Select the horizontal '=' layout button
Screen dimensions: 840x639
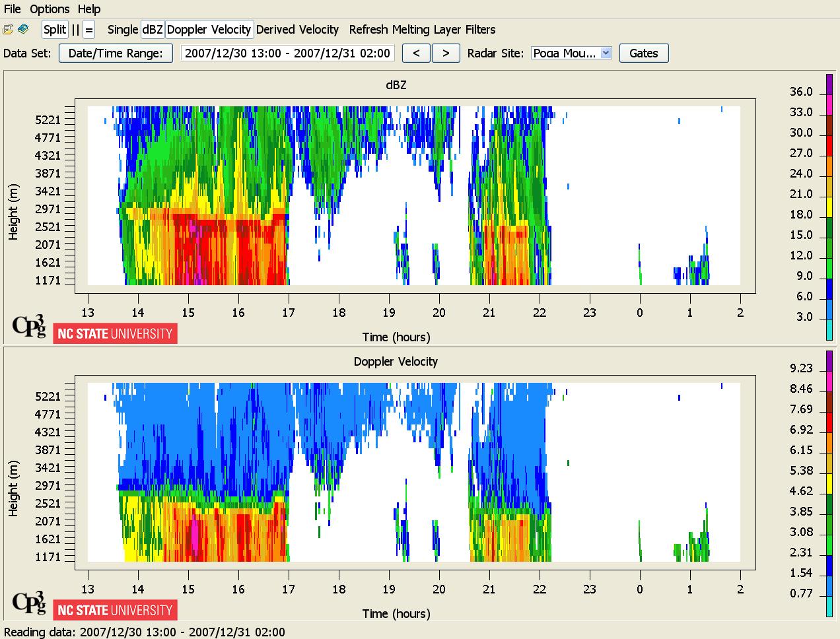click(89, 30)
